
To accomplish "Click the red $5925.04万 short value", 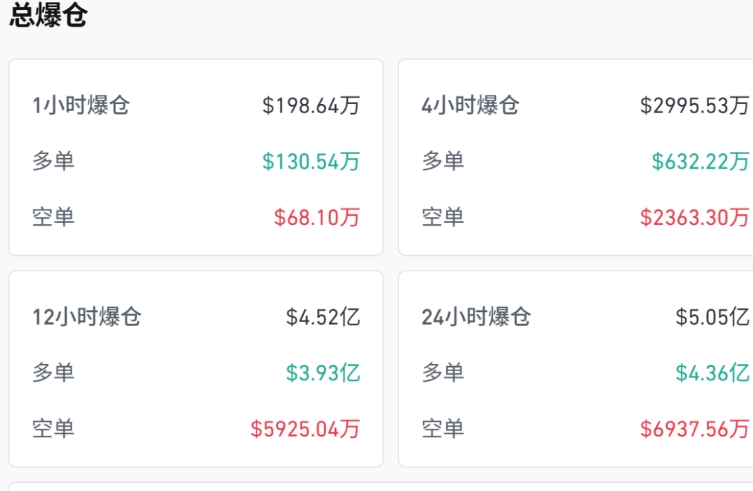I will point(305,429).
